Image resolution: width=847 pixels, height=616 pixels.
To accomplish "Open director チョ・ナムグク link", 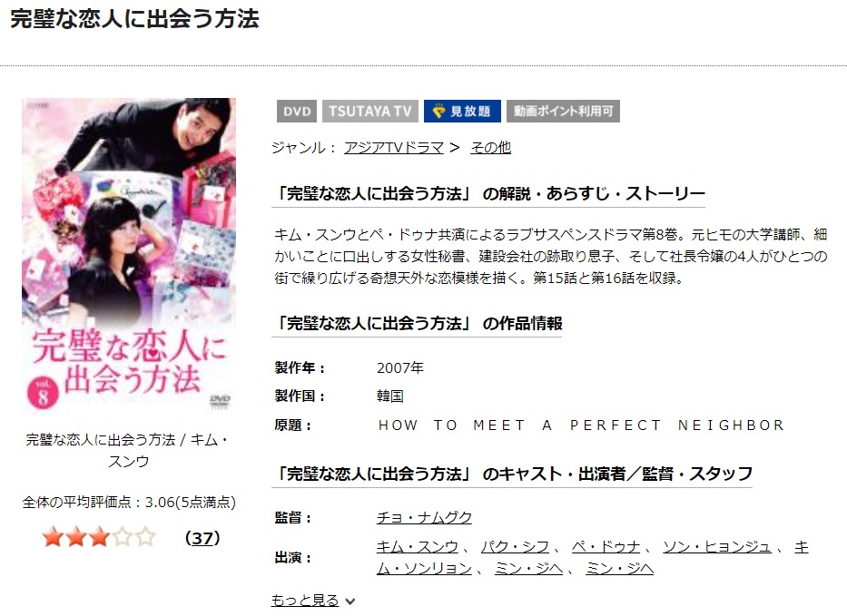I will [424, 518].
